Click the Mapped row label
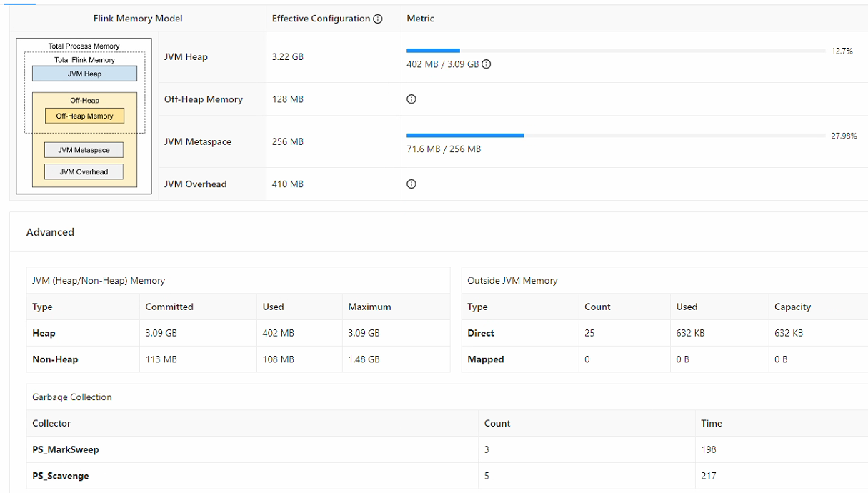Screen dimensions: 868x493 click(486, 359)
